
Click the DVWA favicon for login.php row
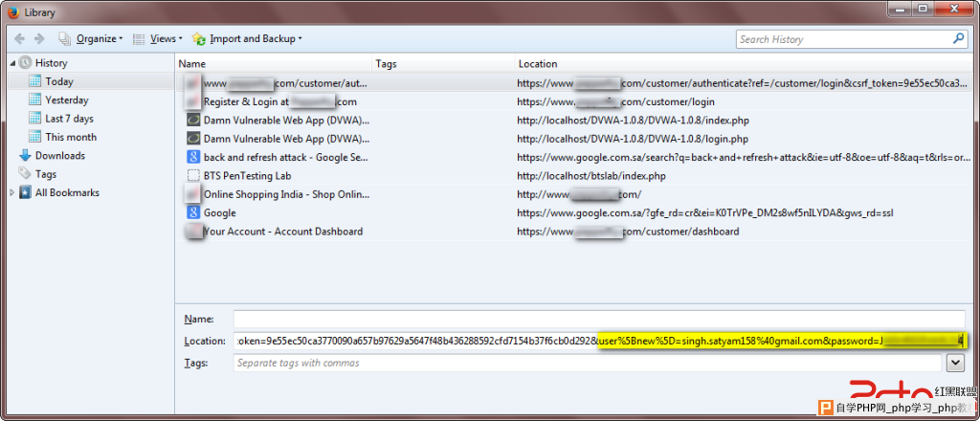click(x=193, y=139)
